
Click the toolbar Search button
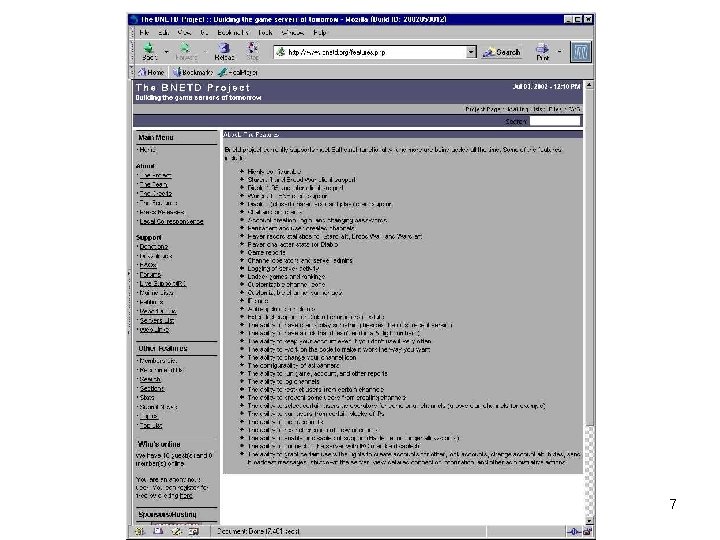502,52
